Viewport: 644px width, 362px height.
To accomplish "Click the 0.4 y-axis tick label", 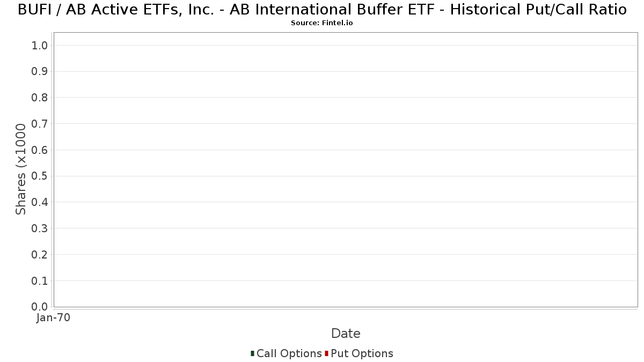I will [40, 202].
